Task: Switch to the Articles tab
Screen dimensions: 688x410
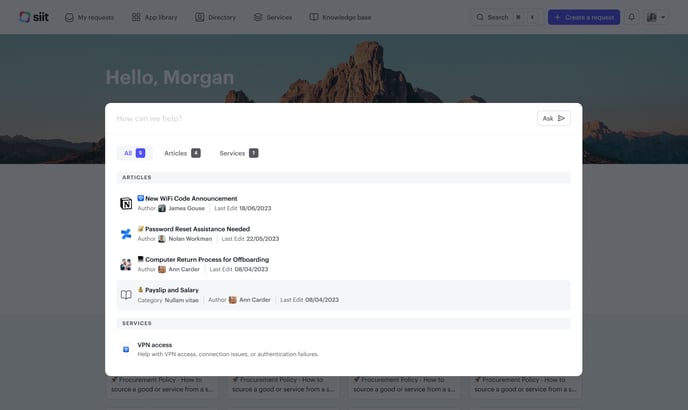Action: [x=182, y=153]
